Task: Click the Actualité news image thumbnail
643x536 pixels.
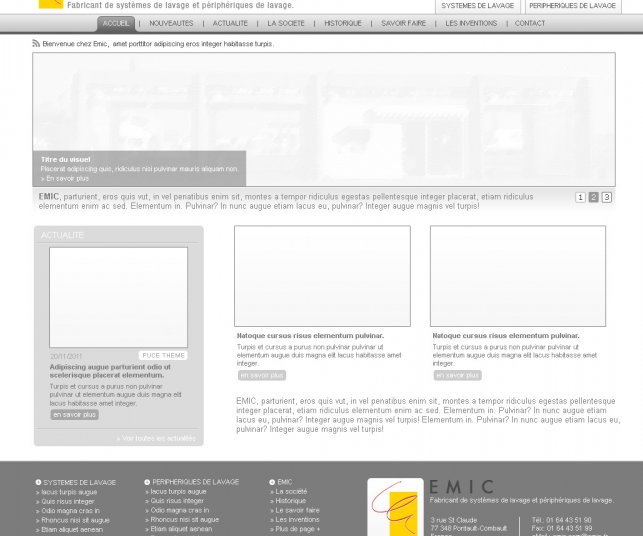Action: pyautogui.click(x=118, y=297)
